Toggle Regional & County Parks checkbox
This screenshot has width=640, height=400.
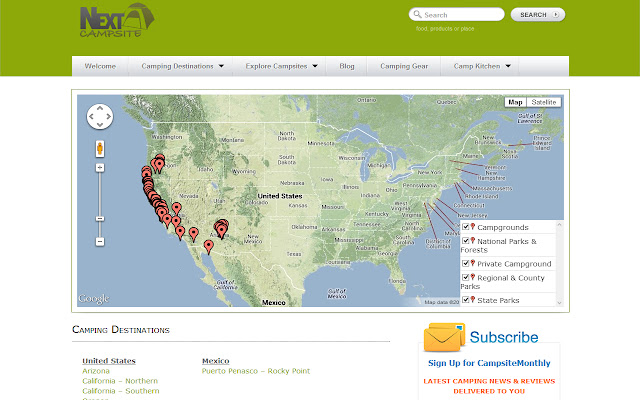(x=465, y=277)
